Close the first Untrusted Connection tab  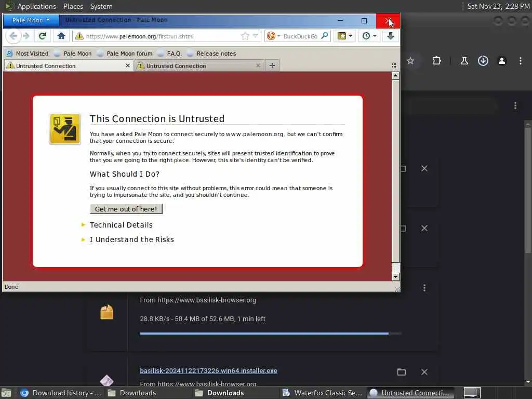pos(128,65)
